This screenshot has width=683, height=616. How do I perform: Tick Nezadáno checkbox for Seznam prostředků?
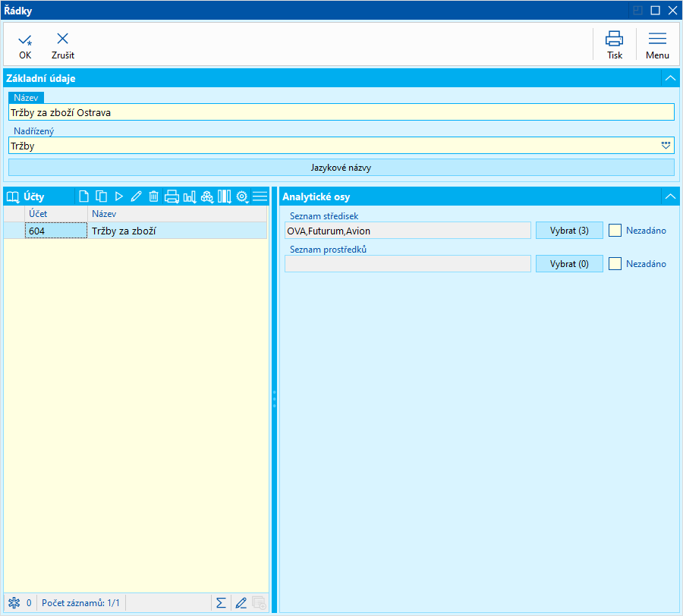[615, 263]
